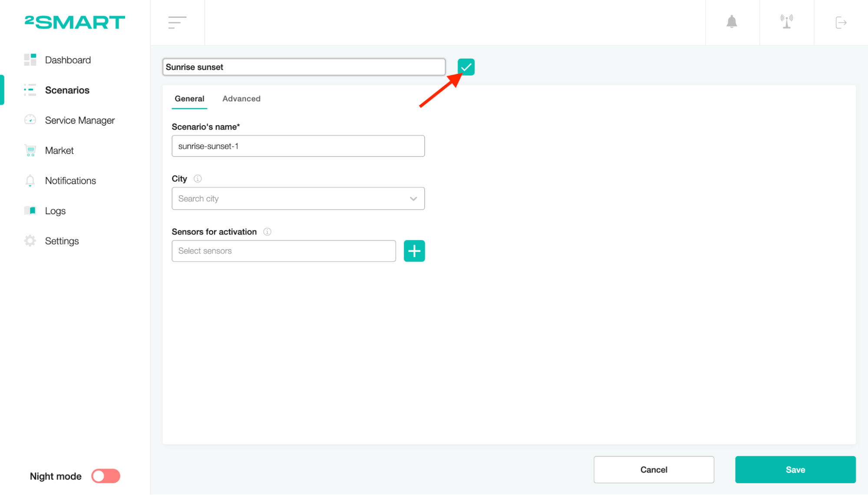Open the Select sensors field
Image resolution: width=868 pixels, height=495 pixels.
point(284,251)
